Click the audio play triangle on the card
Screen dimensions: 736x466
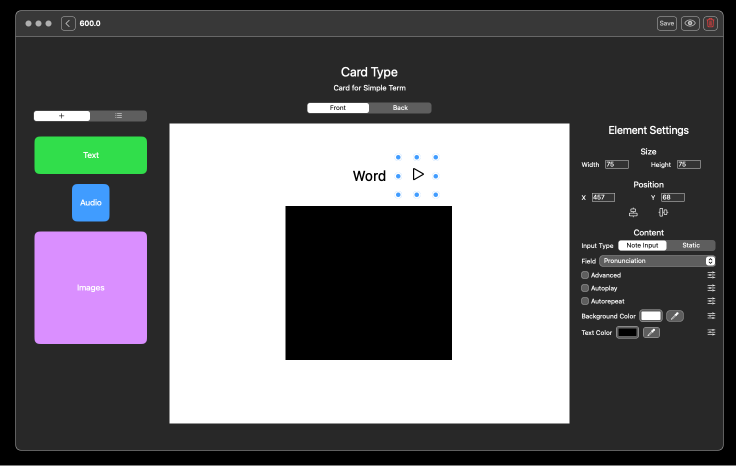[418, 175]
